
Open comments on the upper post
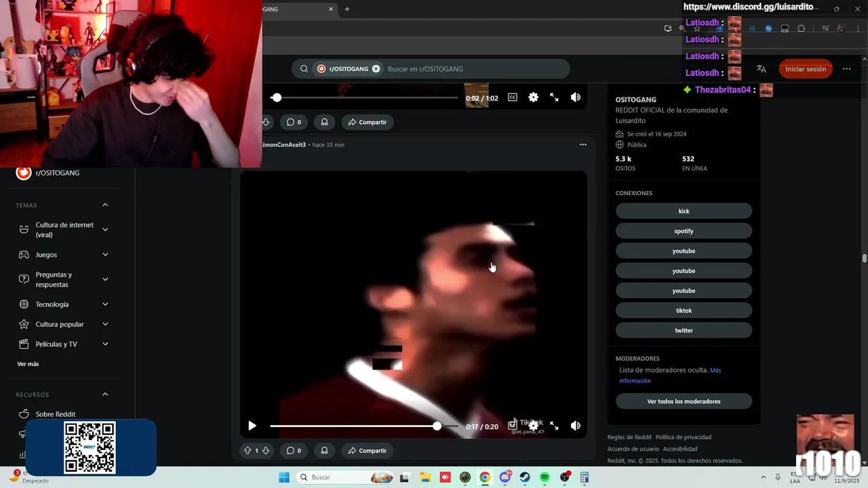click(x=294, y=122)
